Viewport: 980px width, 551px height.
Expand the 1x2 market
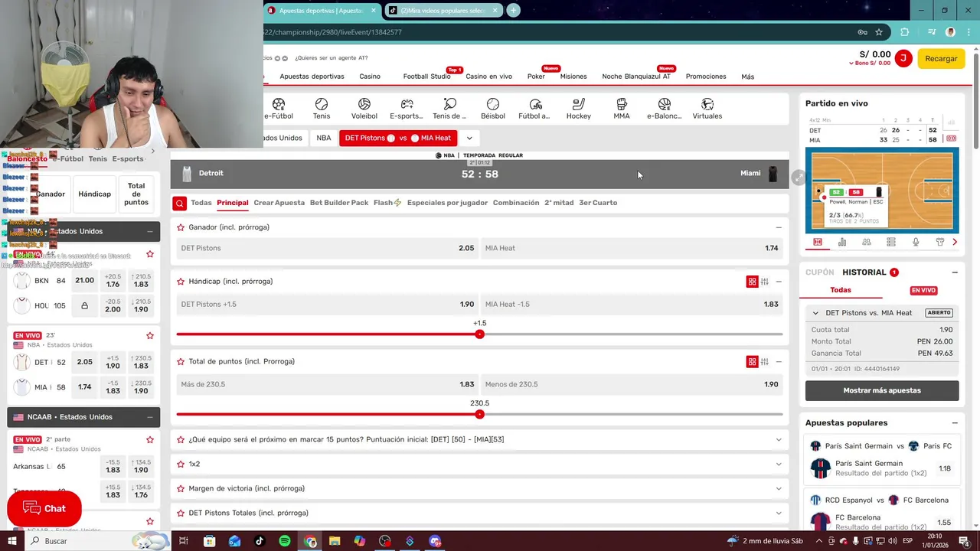(x=779, y=465)
